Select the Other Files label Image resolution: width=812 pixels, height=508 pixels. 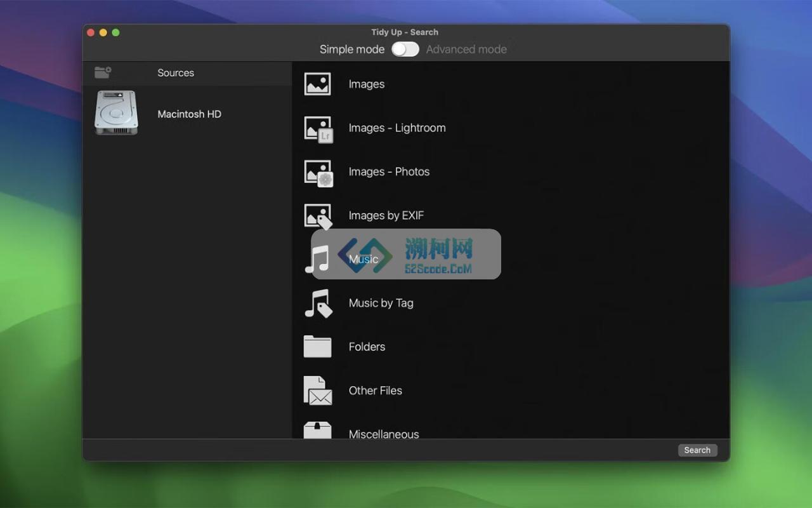click(376, 391)
